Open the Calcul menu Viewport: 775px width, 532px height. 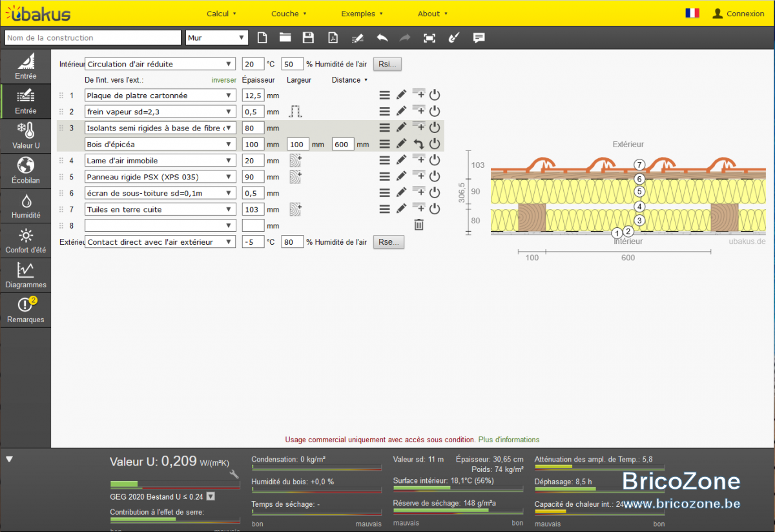point(222,14)
